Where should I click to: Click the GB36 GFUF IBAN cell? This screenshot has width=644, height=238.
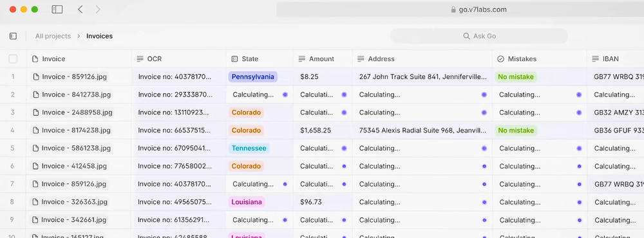tap(616, 131)
